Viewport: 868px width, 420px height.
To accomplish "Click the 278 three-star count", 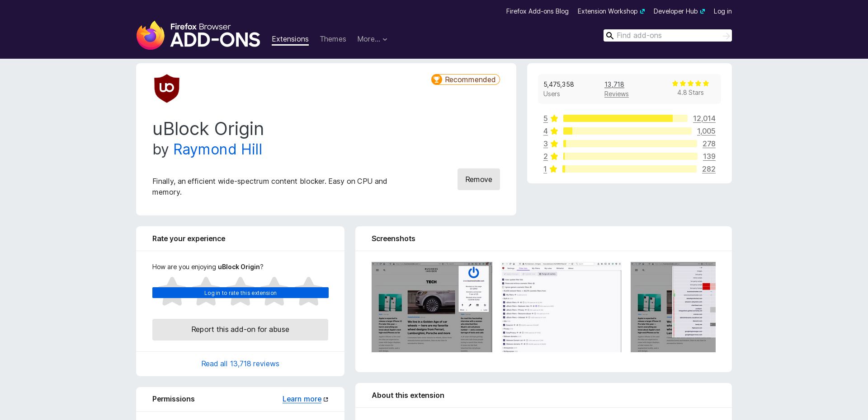I will click(x=709, y=144).
